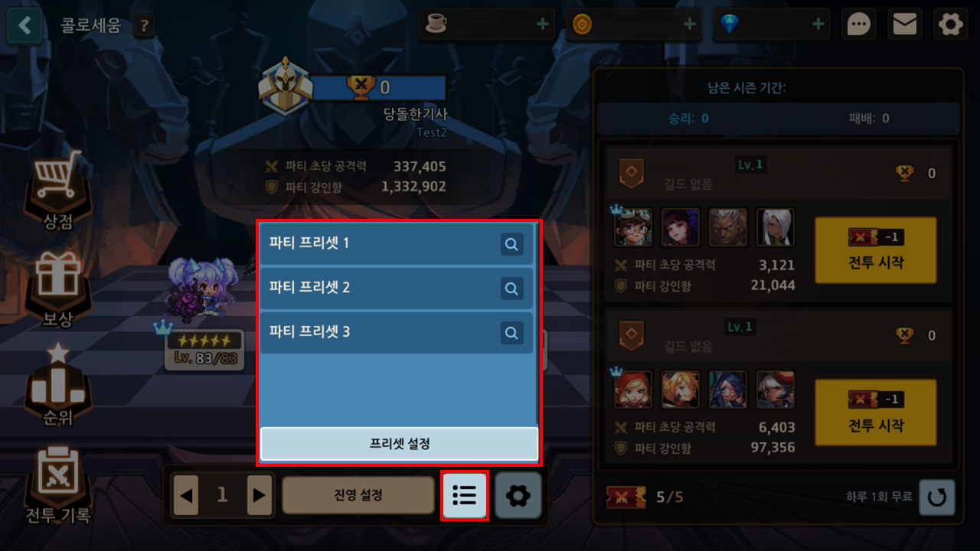This screenshot has width=980, height=551.
Task: Open the chat speech bubble icon
Action: tap(859, 24)
